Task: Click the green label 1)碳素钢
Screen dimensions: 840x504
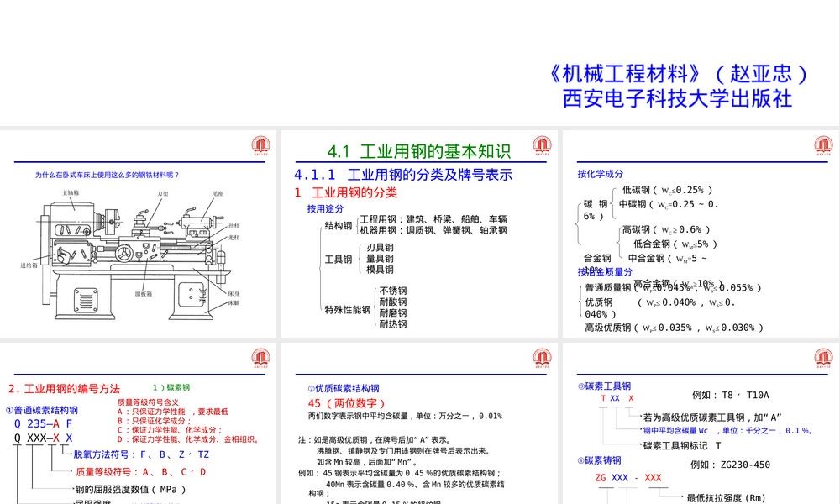Action: (171, 387)
